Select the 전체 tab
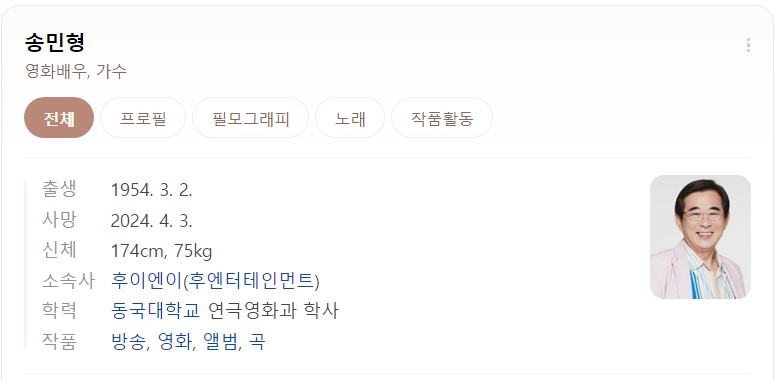784x381 pixels. pyautogui.click(x=59, y=118)
